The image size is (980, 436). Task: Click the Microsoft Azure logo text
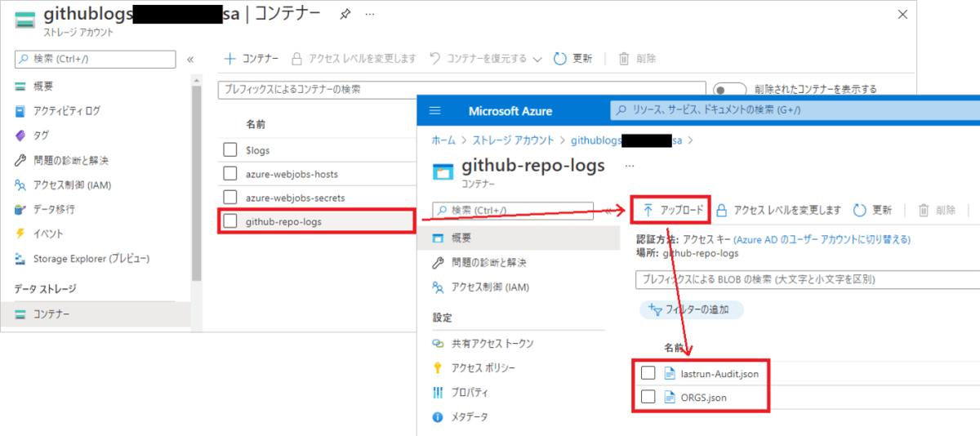(510, 111)
